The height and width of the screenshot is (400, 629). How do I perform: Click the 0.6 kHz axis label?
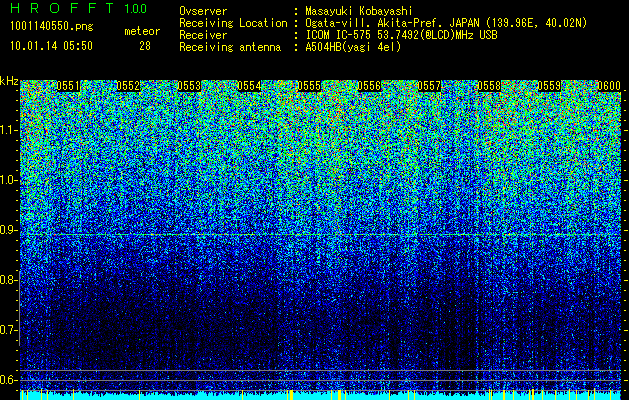point(8,380)
